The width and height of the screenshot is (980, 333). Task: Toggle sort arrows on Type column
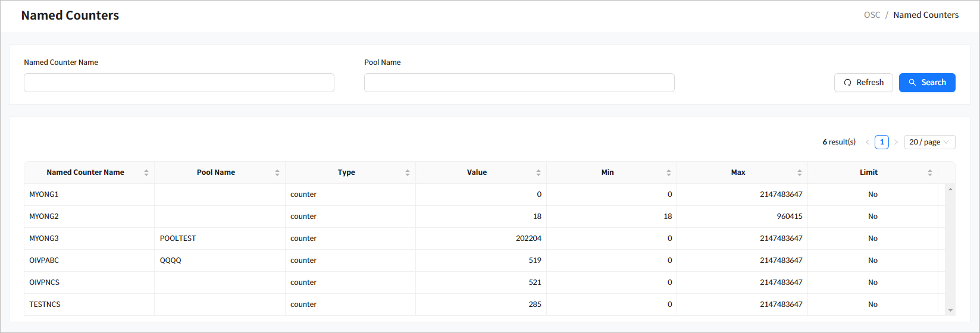[x=408, y=173]
